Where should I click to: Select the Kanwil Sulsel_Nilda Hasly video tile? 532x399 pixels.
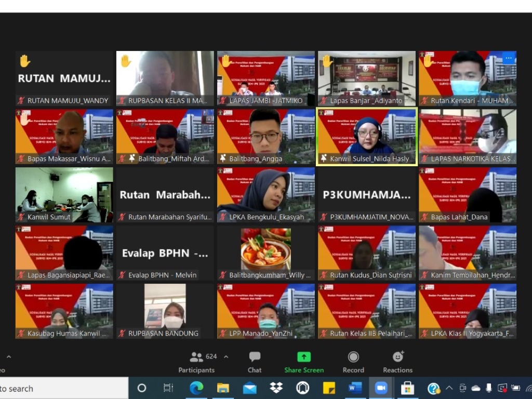click(367, 137)
